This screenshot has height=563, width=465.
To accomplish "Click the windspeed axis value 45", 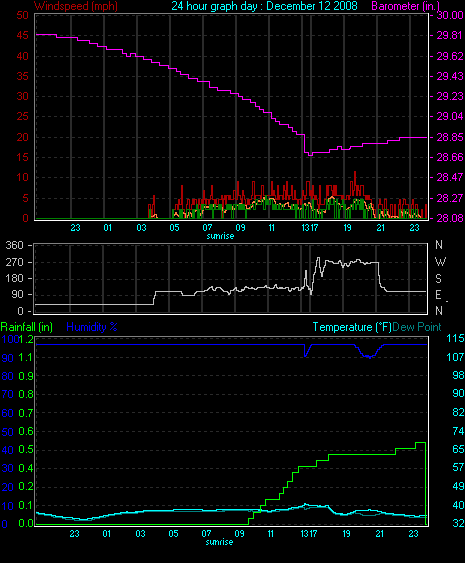I will (23, 36).
